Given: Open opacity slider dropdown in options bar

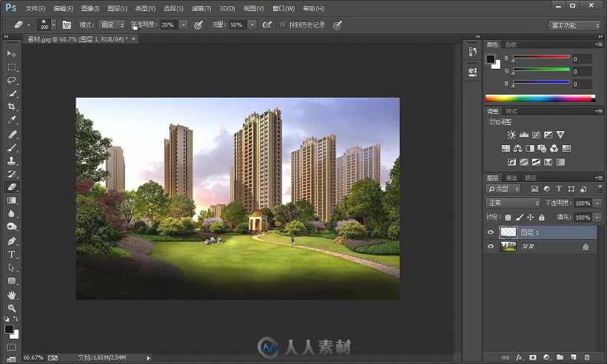Looking at the screenshot, I should coord(184,24).
